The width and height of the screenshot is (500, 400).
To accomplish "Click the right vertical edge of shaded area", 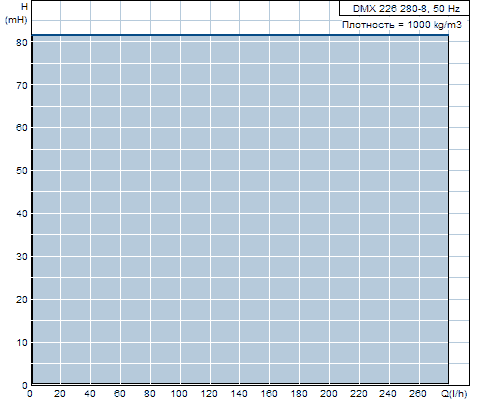I will [448, 209].
